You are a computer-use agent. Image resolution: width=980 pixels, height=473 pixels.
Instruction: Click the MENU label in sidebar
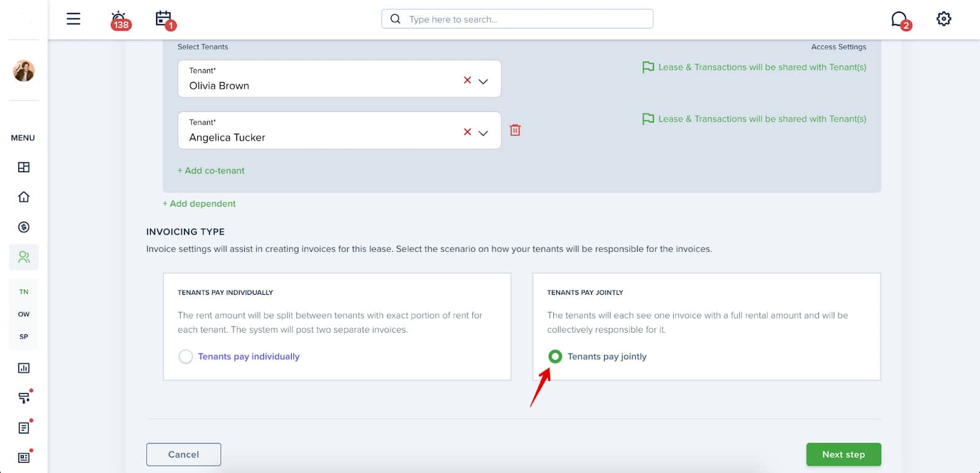(x=23, y=138)
